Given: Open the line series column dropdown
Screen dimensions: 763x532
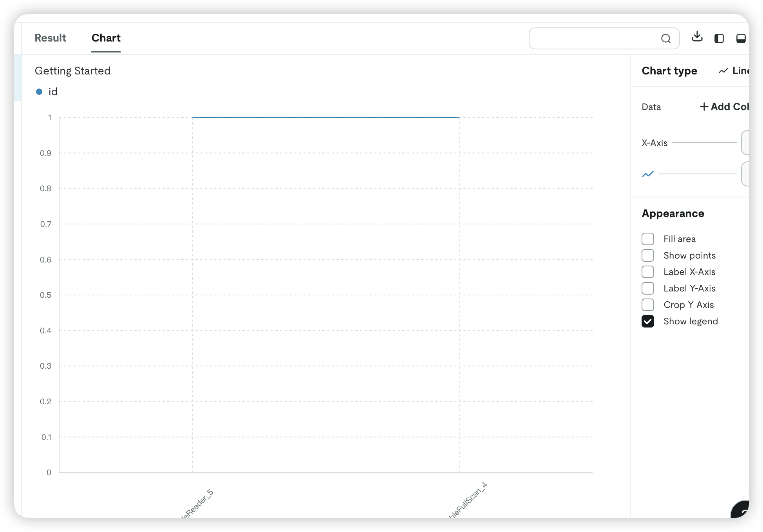Looking at the screenshot, I should click(x=745, y=174).
